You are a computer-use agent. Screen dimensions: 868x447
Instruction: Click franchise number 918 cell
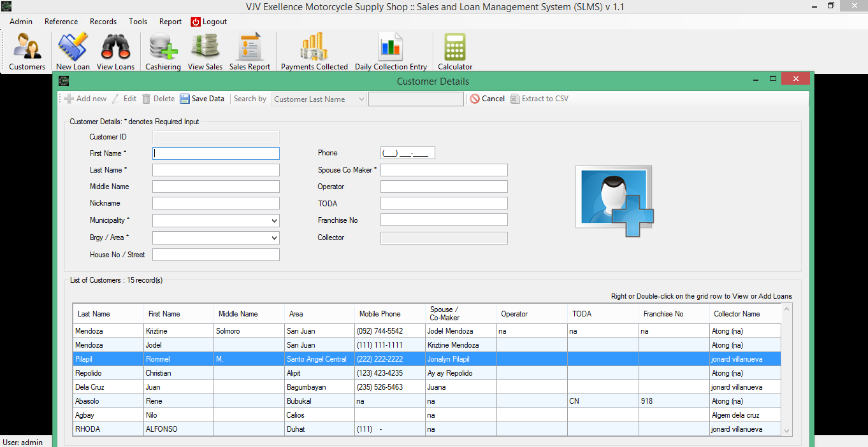(674, 401)
